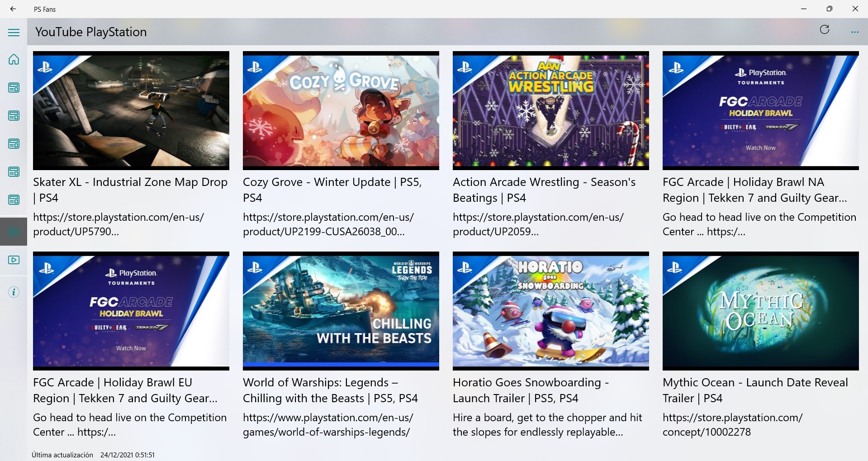
Task: Click the title "Skater XL - Industrial Zone Map Drop"
Action: point(130,190)
